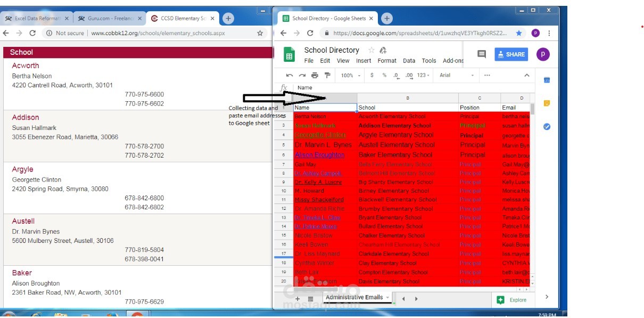
Task: View site info for Not secure page
Action: [65, 33]
